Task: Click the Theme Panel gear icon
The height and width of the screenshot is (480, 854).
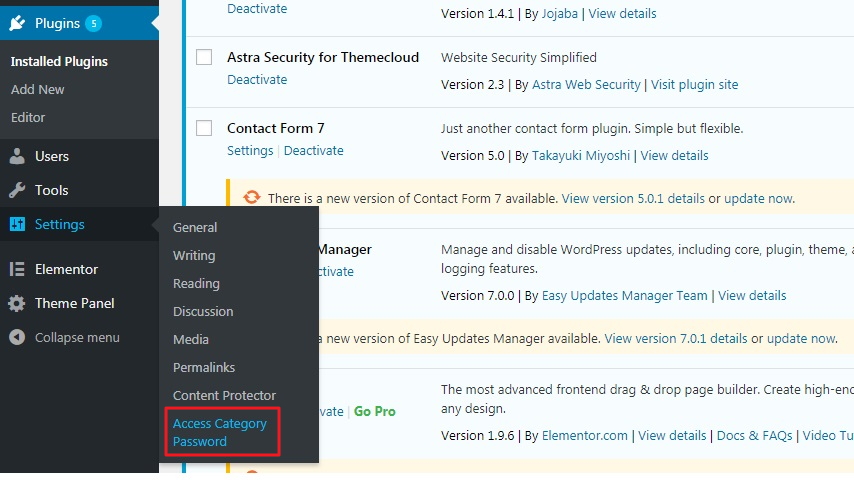Action: click(17, 303)
